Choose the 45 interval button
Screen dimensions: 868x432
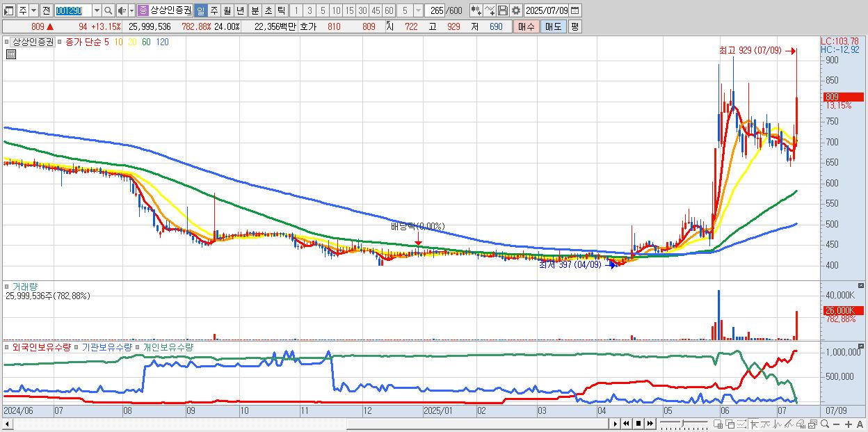tap(376, 10)
